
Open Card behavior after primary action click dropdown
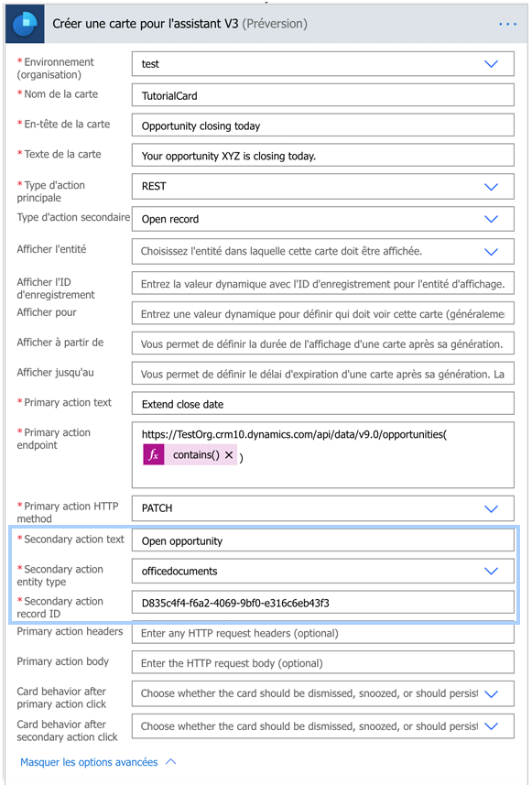(491, 694)
